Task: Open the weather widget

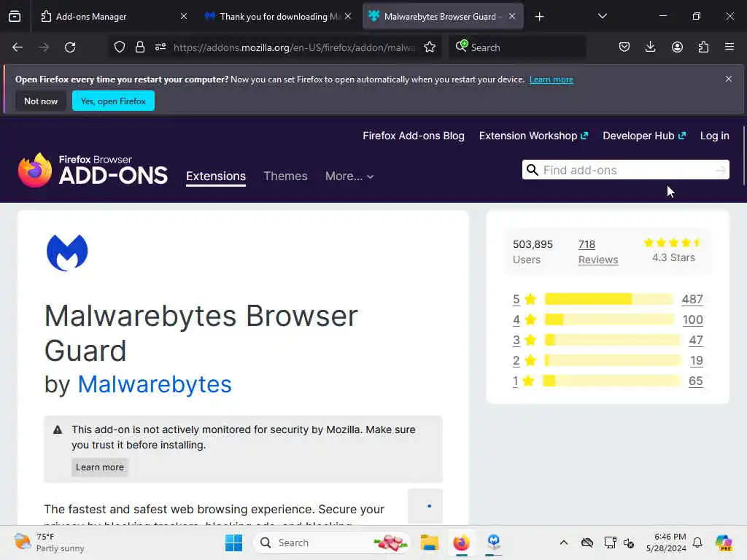Action: click(x=49, y=542)
